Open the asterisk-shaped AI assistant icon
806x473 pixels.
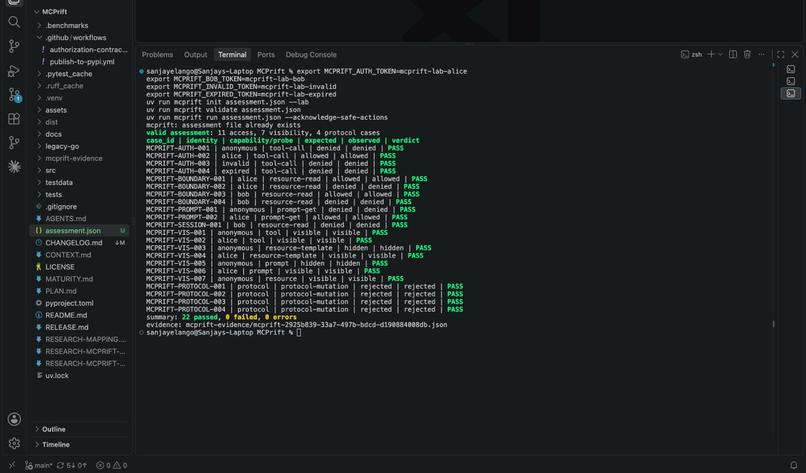coord(14,167)
